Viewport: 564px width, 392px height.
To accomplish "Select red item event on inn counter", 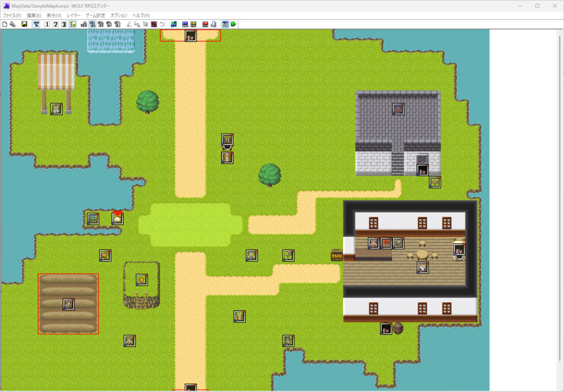I will click(x=386, y=243).
